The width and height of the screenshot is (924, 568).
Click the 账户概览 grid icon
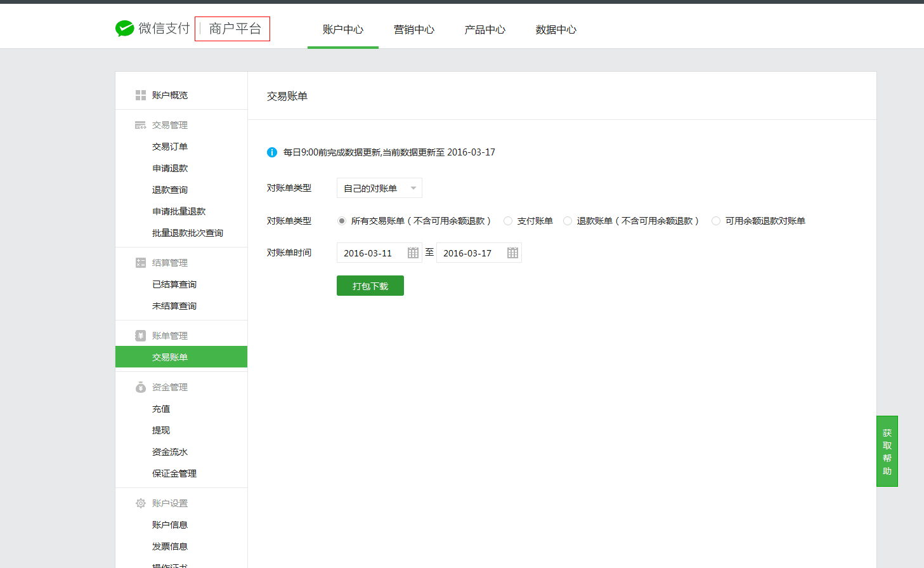(141, 95)
